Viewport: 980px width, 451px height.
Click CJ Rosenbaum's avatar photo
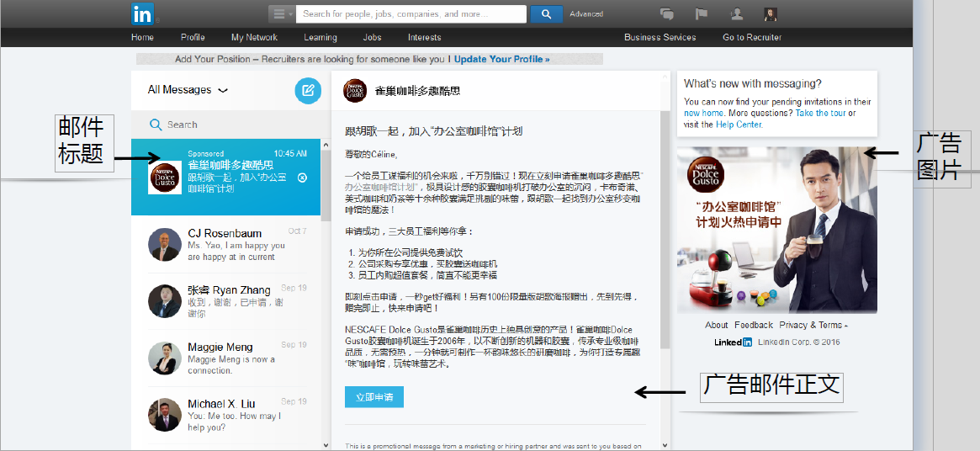tap(164, 245)
